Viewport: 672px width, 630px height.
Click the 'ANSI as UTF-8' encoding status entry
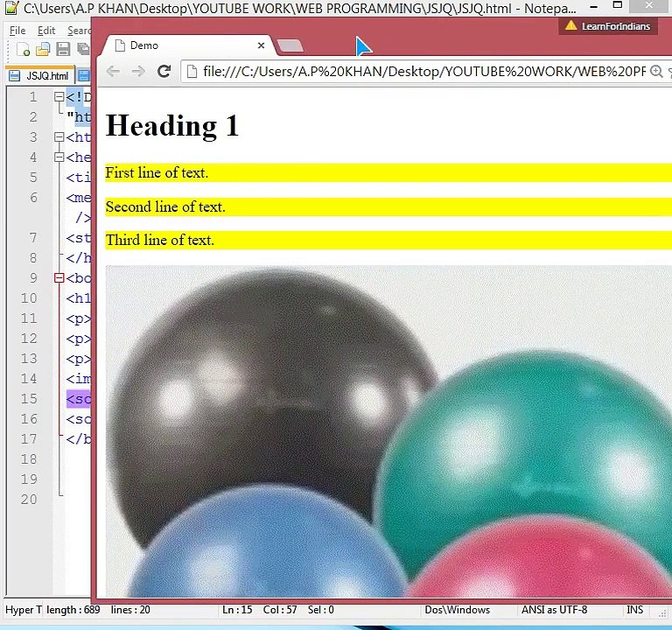point(554,610)
